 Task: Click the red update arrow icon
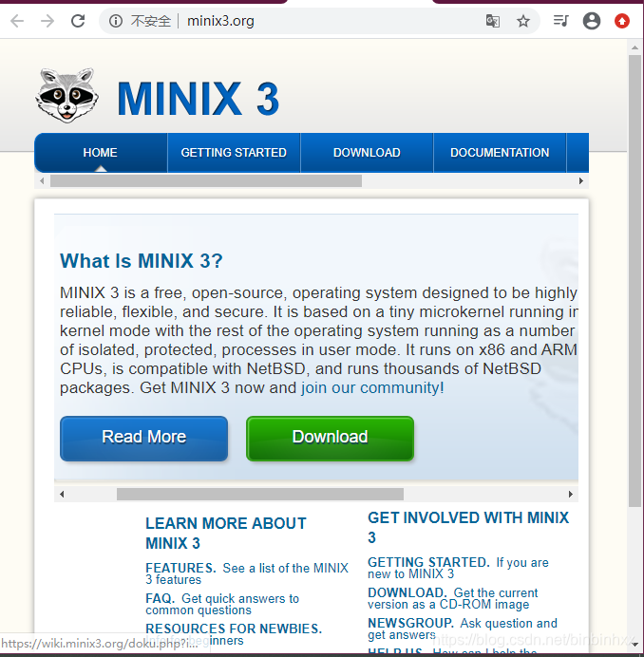tap(622, 21)
